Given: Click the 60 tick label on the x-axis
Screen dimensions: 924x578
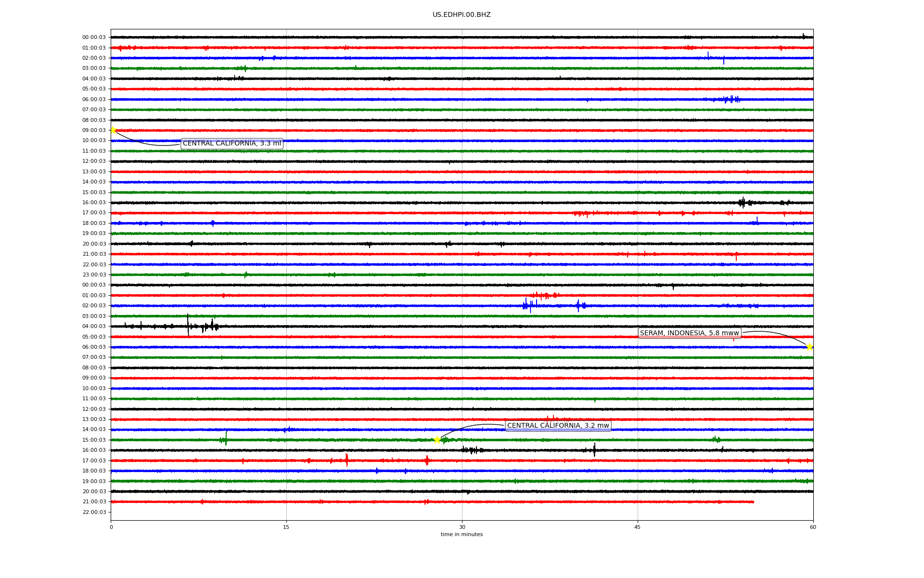Looking at the screenshot, I should (813, 527).
